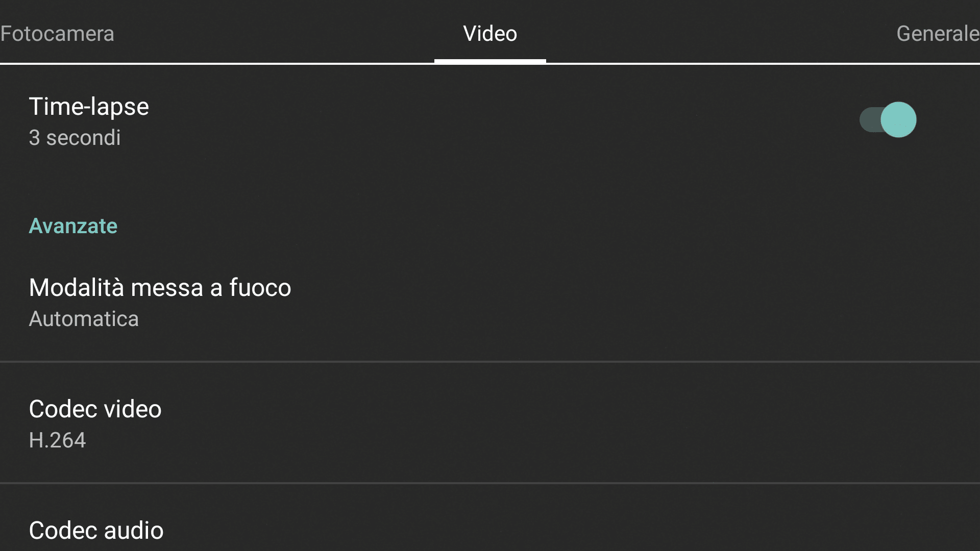980x551 pixels.
Task: Click the word "fuoco" in focus setting
Action: (260, 288)
